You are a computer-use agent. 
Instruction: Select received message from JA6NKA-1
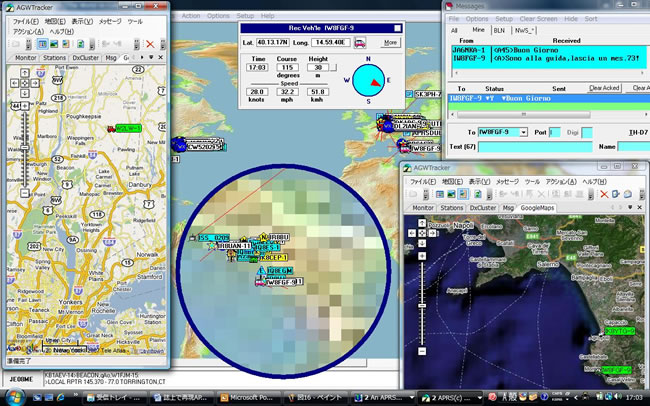547,50
